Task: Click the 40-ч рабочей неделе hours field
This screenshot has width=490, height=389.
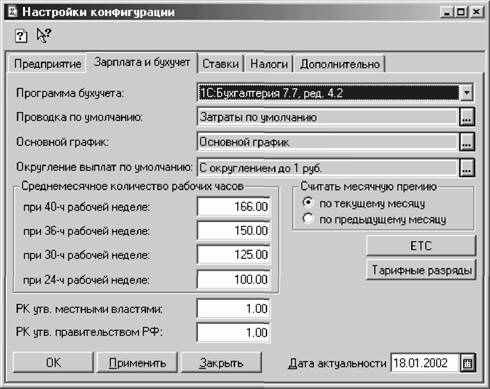Action: pos(234,207)
